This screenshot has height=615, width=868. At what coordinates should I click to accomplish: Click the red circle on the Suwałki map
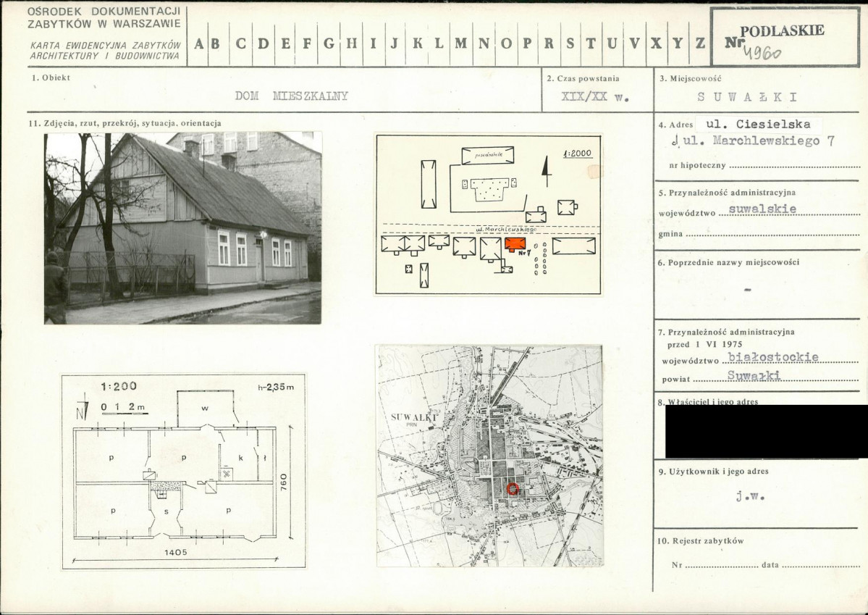tap(513, 489)
